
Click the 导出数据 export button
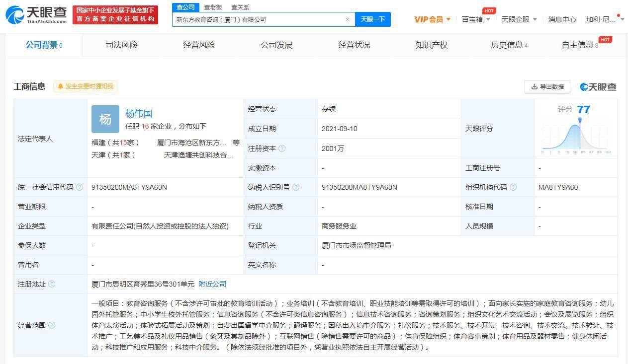[547, 86]
